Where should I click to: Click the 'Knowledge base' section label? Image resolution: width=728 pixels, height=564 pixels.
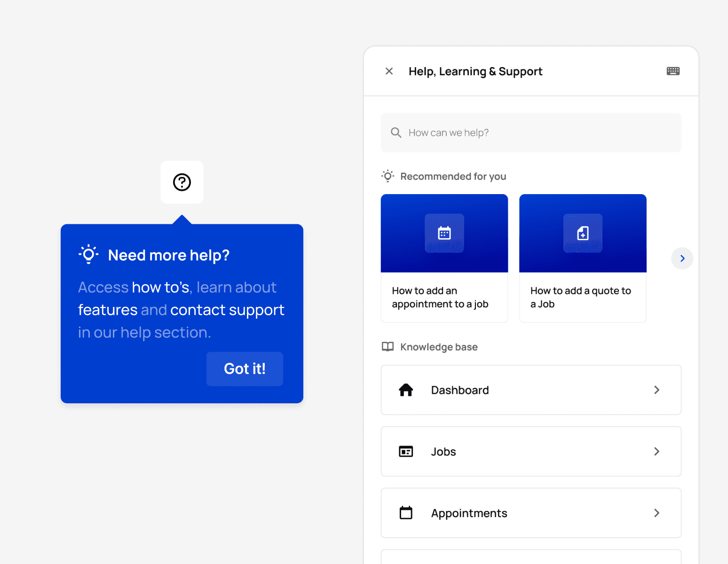pos(439,347)
